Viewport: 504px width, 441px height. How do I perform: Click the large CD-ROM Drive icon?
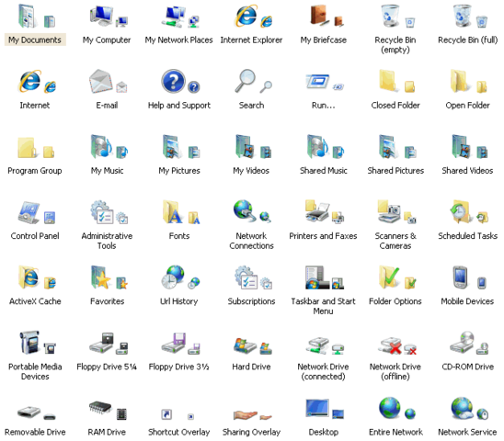pyautogui.click(x=463, y=343)
